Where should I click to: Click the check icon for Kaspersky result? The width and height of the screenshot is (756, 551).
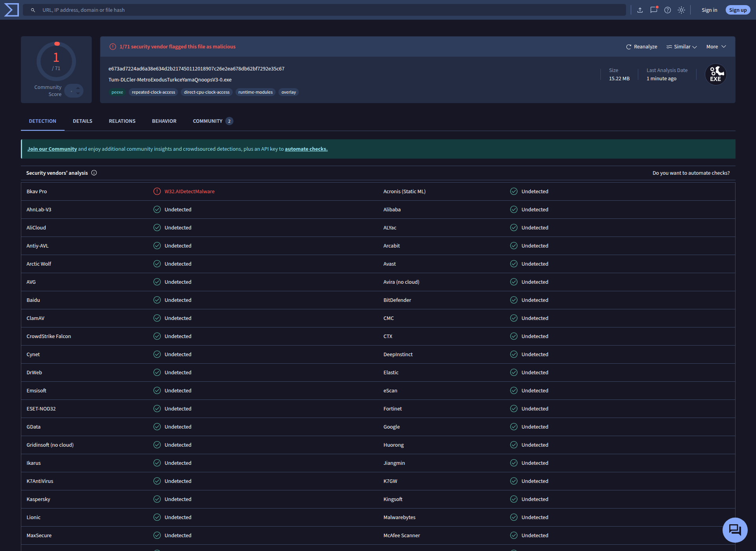click(x=157, y=499)
